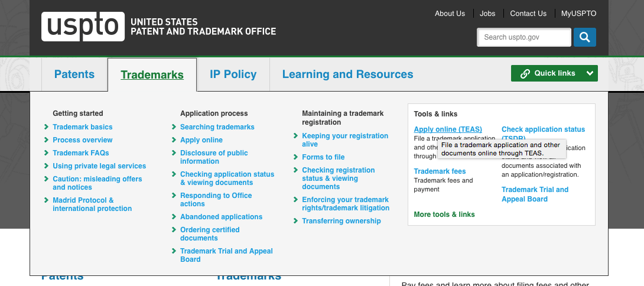Open Apply online (TEAS) tool link

[x=448, y=129]
